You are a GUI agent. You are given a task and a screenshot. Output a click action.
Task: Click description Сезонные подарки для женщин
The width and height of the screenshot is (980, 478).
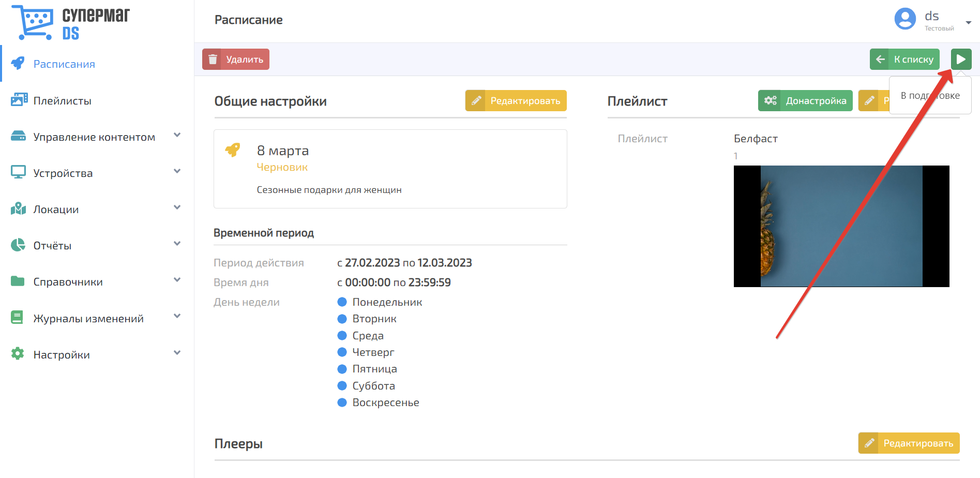coord(329,190)
